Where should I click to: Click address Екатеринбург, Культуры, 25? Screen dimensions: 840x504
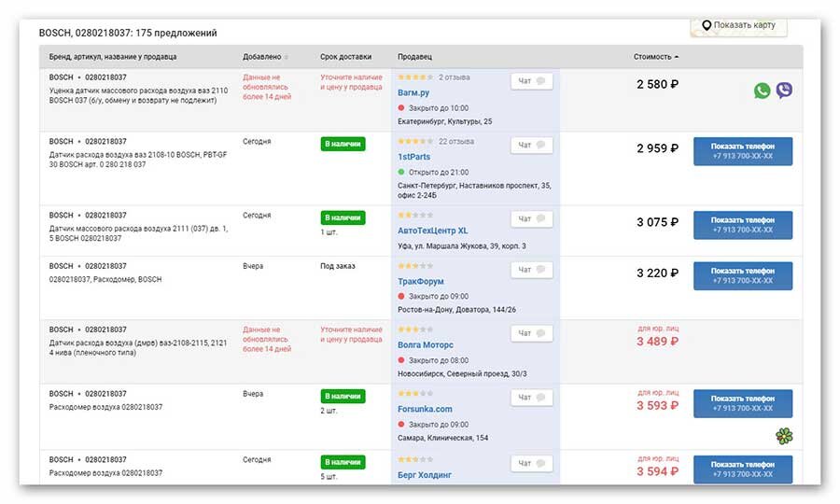tap(444, 121)
